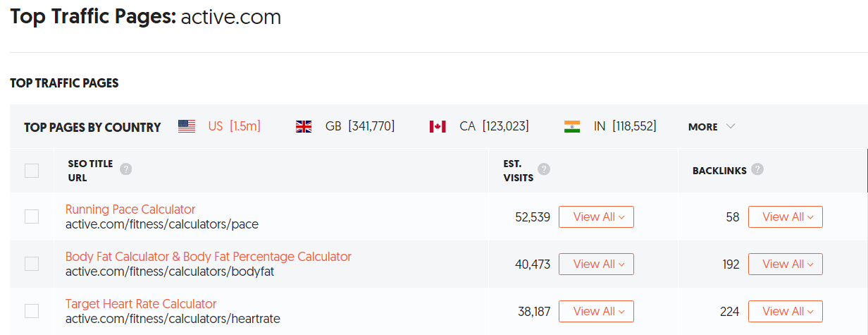Check the Body Fat Calculator row checkbox
The image size is (868, 335).
click(32, 264)
